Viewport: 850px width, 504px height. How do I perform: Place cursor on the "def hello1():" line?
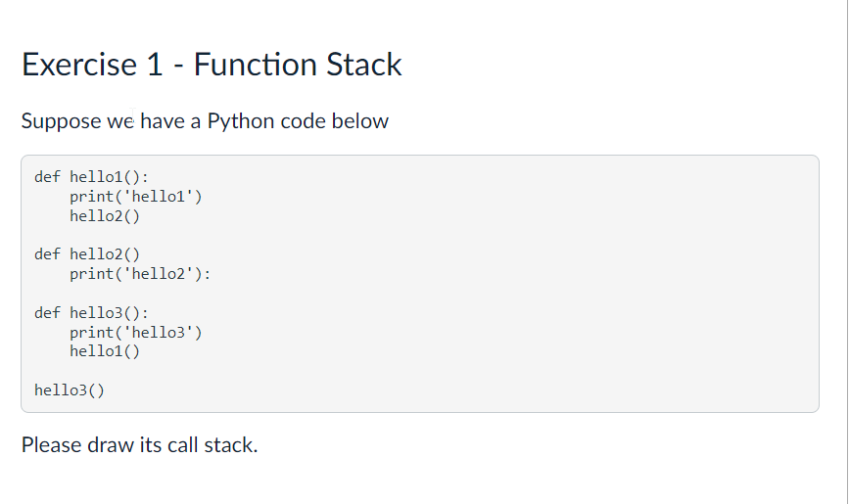pos(91,177)
